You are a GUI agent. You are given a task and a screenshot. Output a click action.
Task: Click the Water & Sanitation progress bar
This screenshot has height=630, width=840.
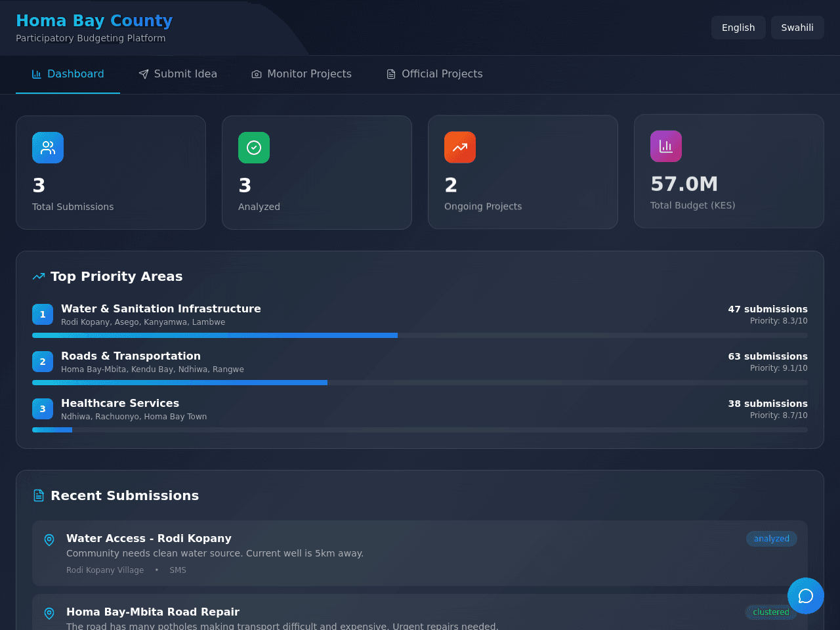[x=420, y=335]
